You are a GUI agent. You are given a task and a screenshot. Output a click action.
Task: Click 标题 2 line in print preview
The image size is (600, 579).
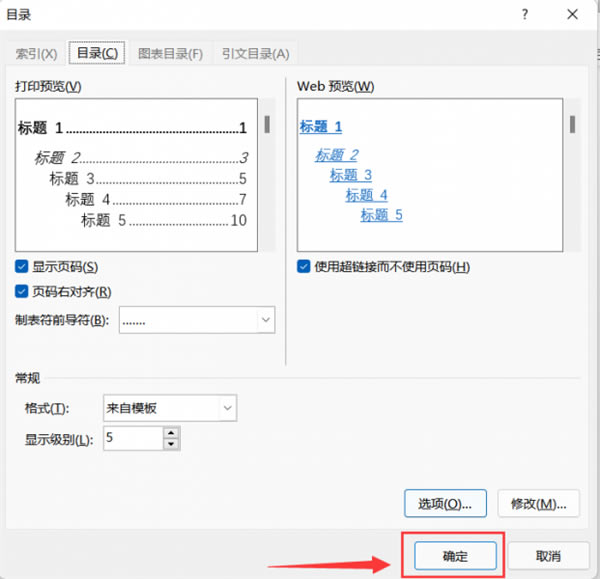[141, 158]
